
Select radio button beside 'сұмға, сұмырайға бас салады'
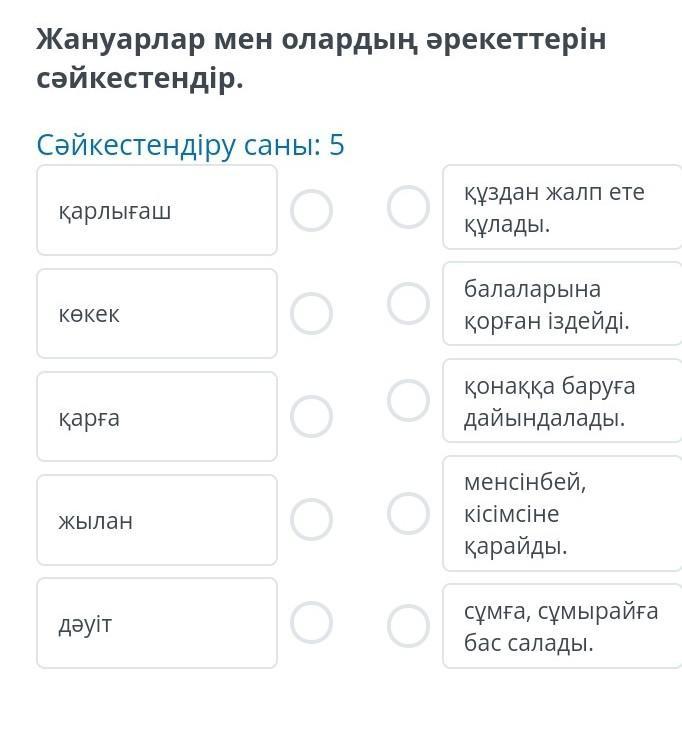coord(408,625)
